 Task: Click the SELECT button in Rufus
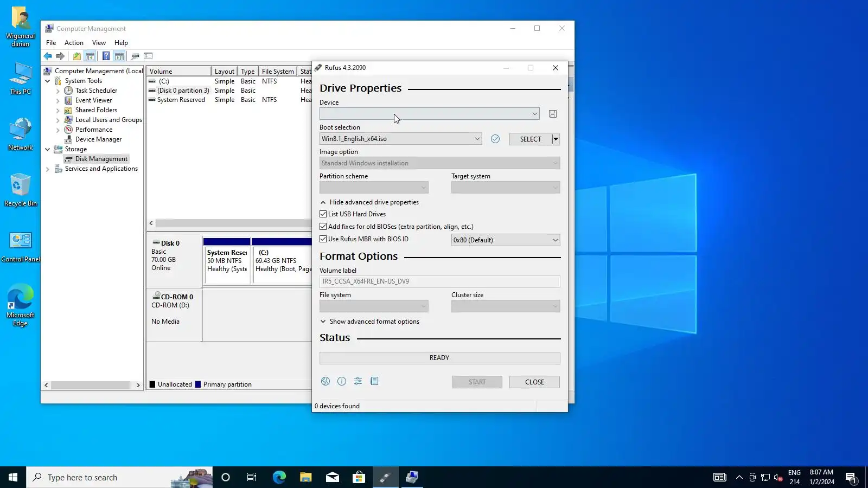531,139
